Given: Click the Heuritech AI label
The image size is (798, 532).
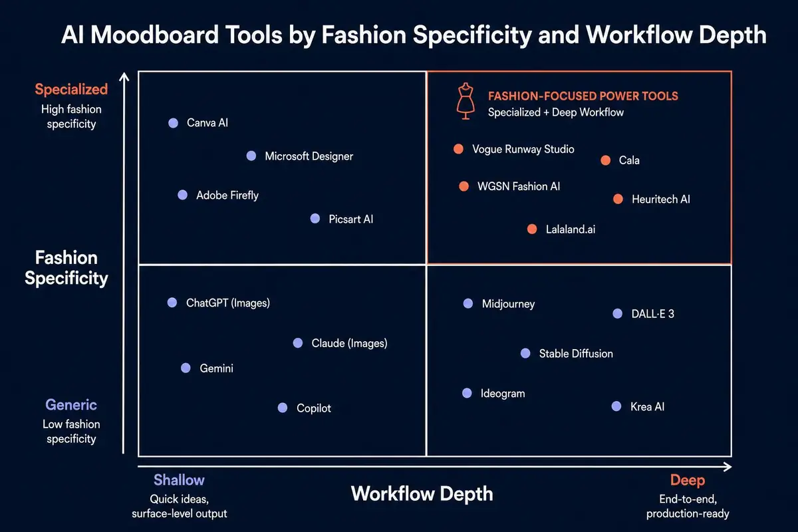Looking at the screenshot, I should [661, 199].
